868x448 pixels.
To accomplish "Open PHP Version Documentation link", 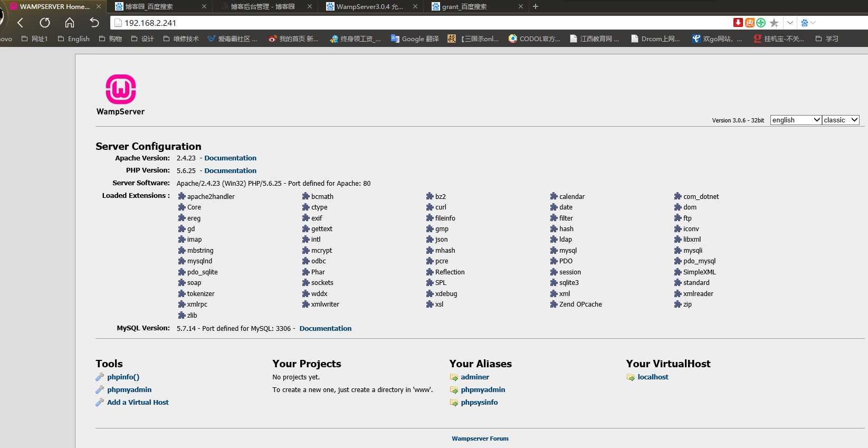I will [x=230, y=170].
